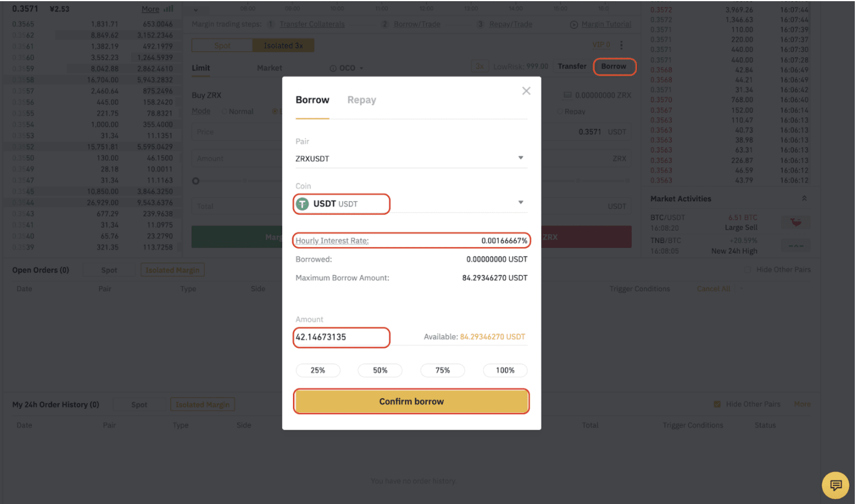Set borrow amount to 25%

(x=318, y=370)
